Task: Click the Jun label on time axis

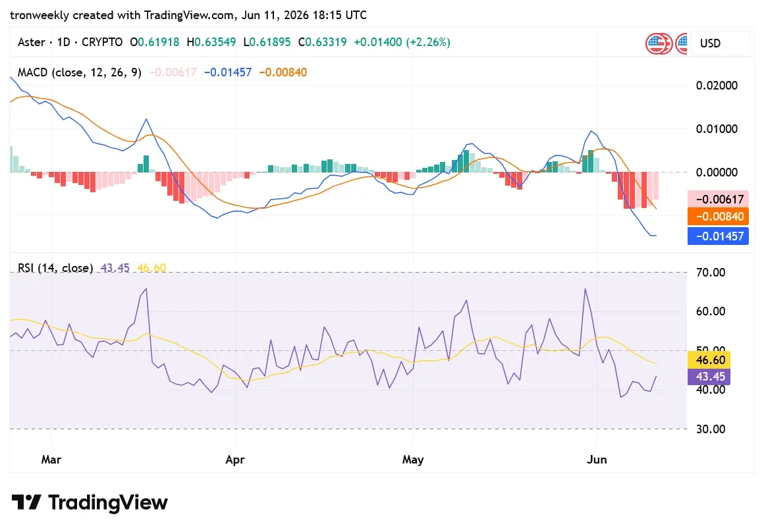Action: click(597, 460)
